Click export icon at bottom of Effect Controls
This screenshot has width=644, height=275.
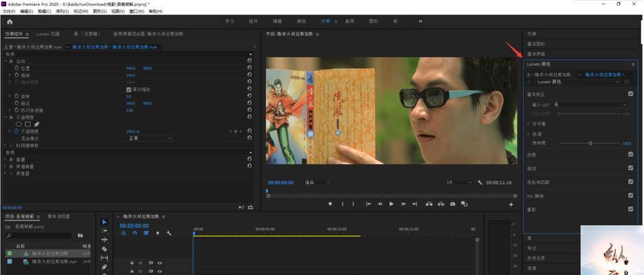point(250,207)
